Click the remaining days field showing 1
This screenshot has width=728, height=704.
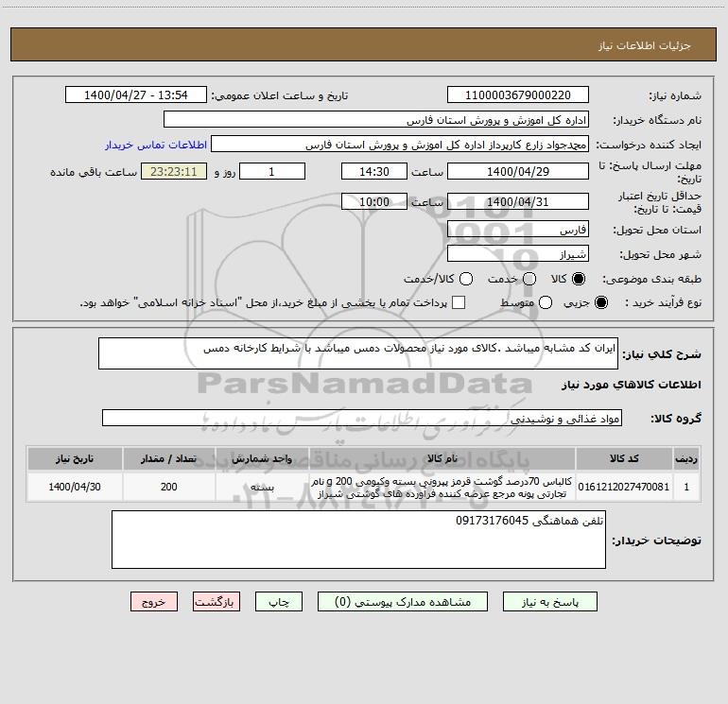272,171
